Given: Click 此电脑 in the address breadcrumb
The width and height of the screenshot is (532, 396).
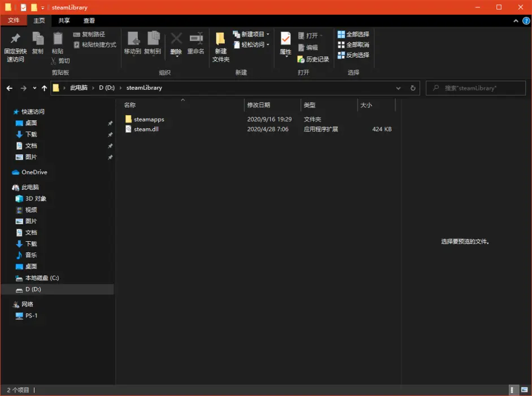Looking at the screenshot, I should click(x=79, y=88).
